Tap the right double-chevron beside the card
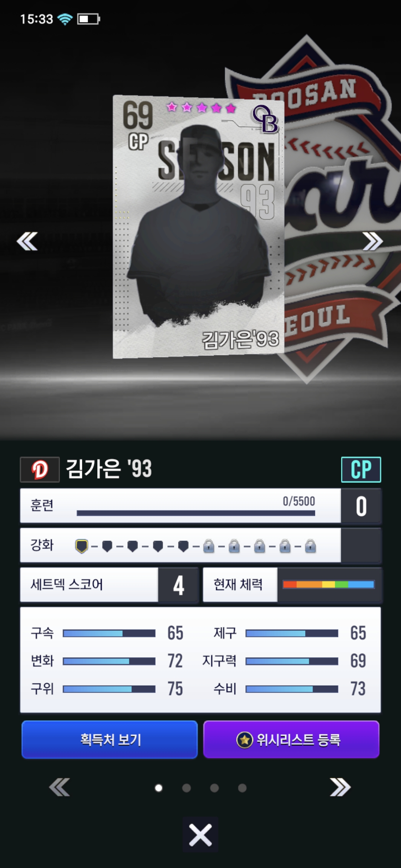The width and height of the screenshot is (401, 868). click(373, 241)
